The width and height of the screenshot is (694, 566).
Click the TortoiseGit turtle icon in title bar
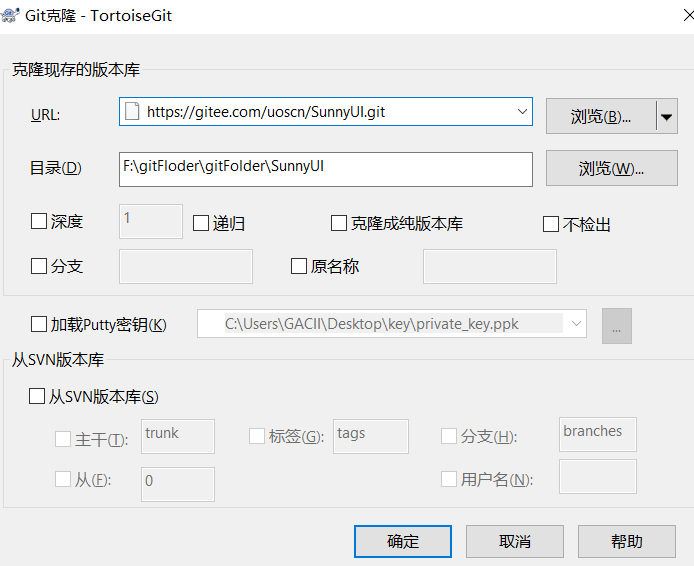click(x=10, y=15)
